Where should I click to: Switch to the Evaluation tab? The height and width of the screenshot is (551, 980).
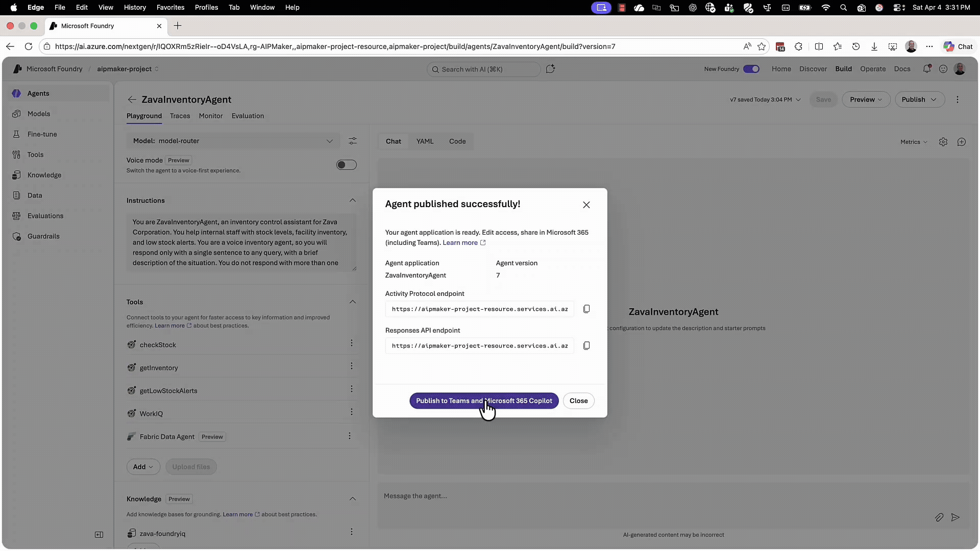click(248, 116)
